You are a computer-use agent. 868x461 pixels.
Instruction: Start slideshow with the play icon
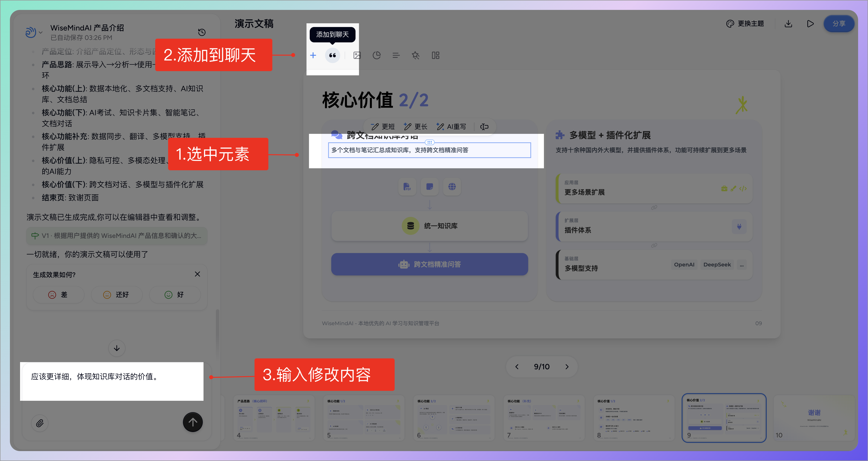click(810, 24)
